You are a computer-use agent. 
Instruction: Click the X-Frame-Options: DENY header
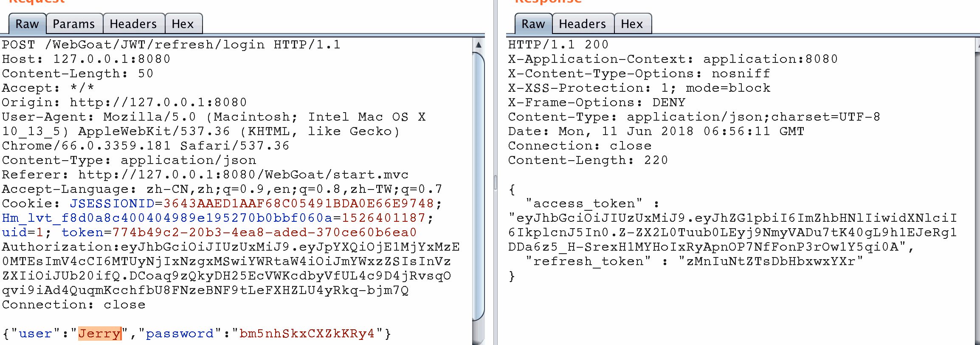(x=597, y=102)
